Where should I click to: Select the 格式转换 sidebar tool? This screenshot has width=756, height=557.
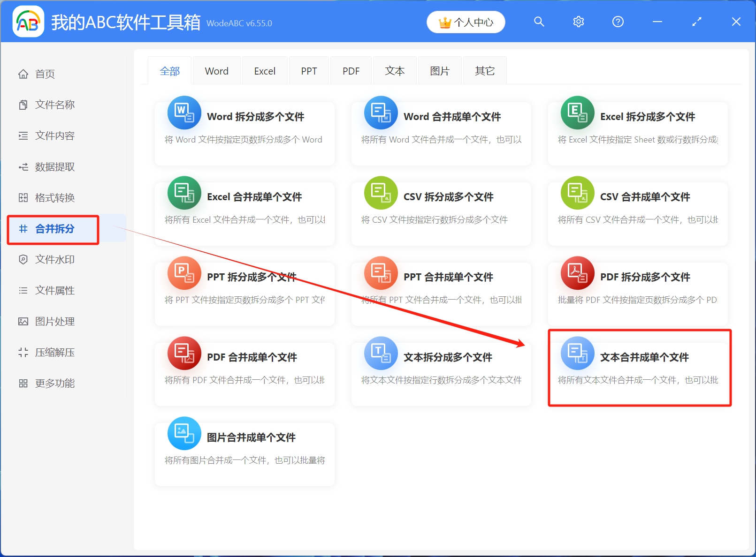pyautogui.click(x=53, y=197)
